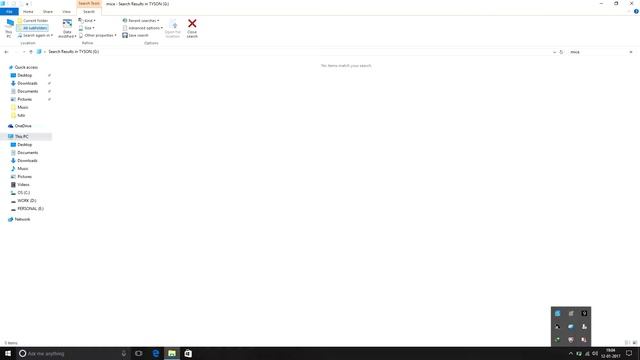Click the This PC search location icon

[x=9, y=24]
